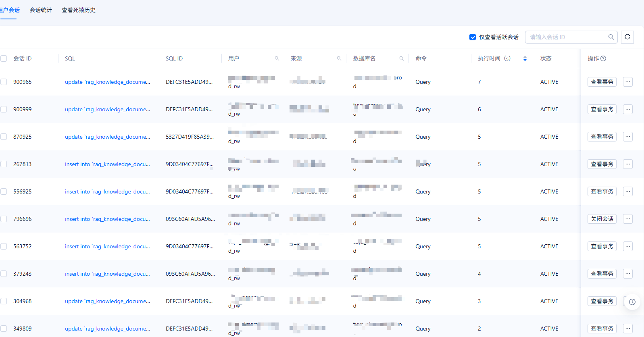This screenshot has height=337, width=644.
Task: Toggle the select-all checkbox in table header
Action: (x=4, y=58)
